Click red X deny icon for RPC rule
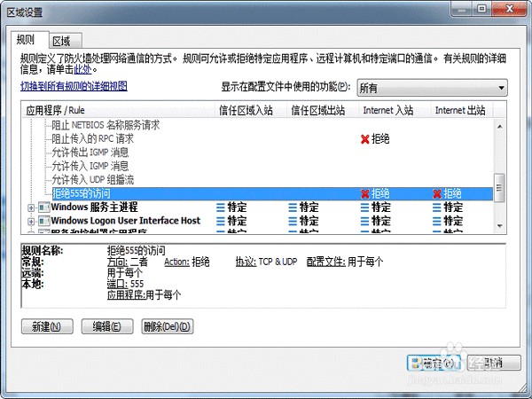This screenshot has height=399, width=532. (365, 139)
